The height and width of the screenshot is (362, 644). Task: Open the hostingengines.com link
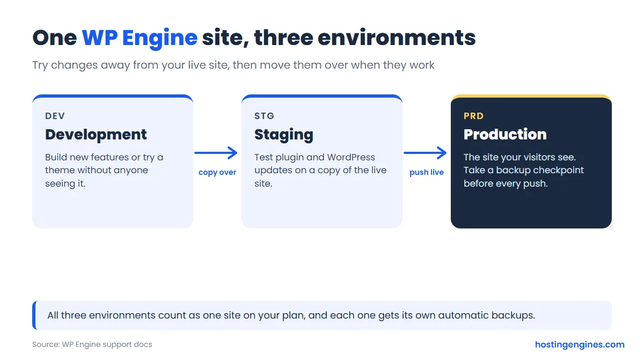point(580,344)
